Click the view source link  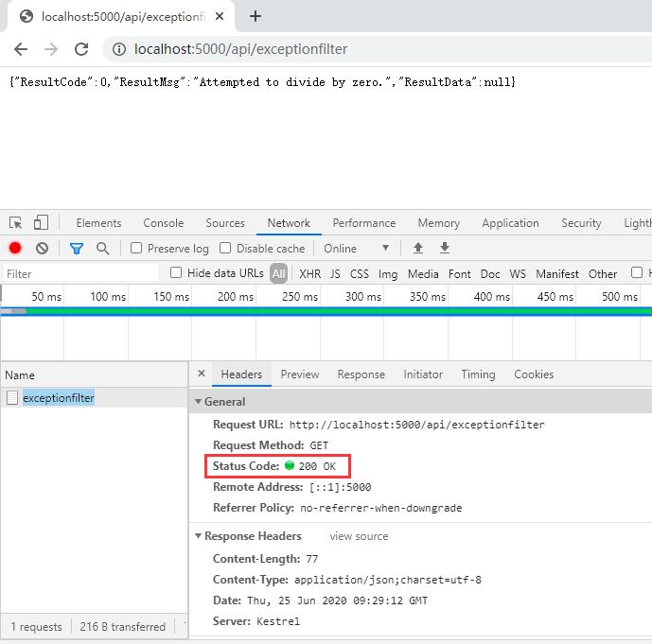[359, 536]
